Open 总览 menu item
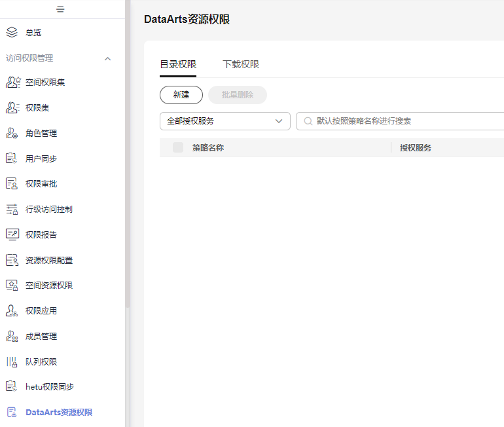 33,33
